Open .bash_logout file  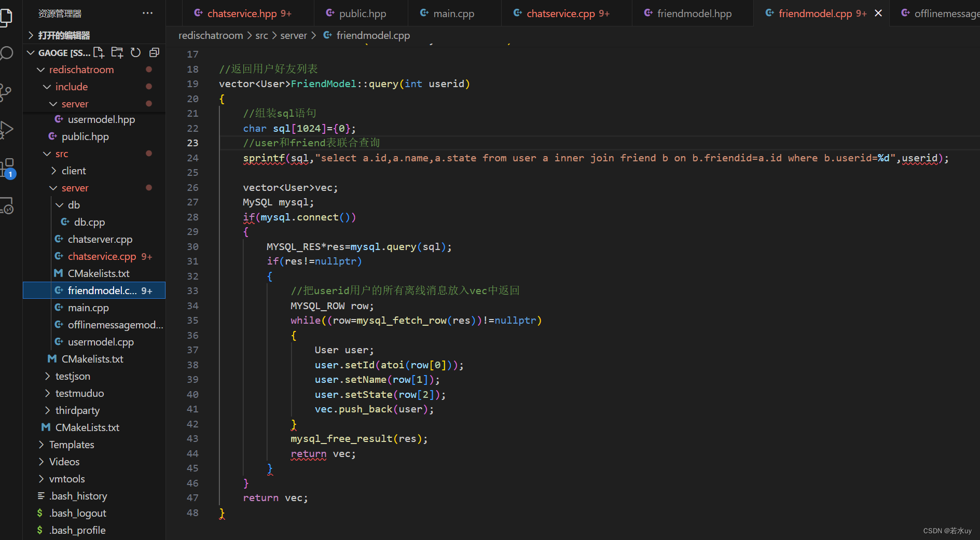(x=94, y=513)
